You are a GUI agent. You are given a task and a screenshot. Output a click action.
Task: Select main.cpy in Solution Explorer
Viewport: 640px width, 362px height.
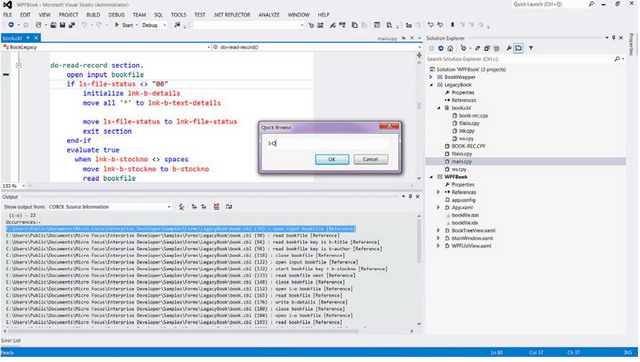point(462,162)
